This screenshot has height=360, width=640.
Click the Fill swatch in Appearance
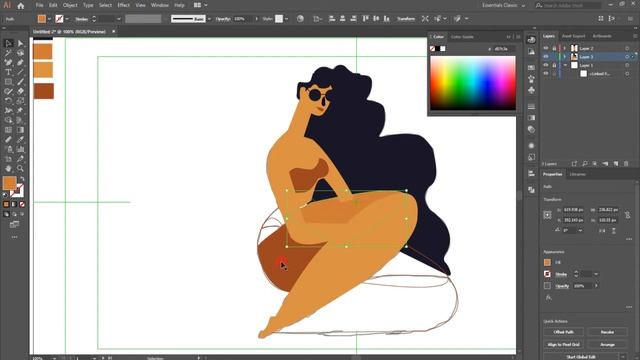coord(547,262)
